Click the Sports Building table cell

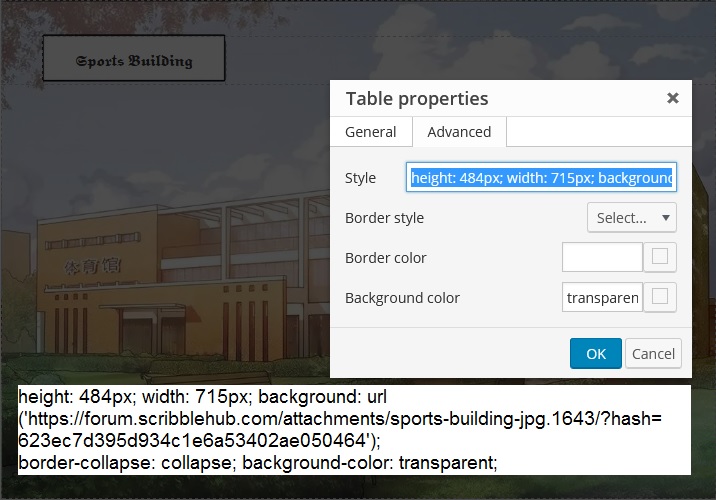(134, 59)
